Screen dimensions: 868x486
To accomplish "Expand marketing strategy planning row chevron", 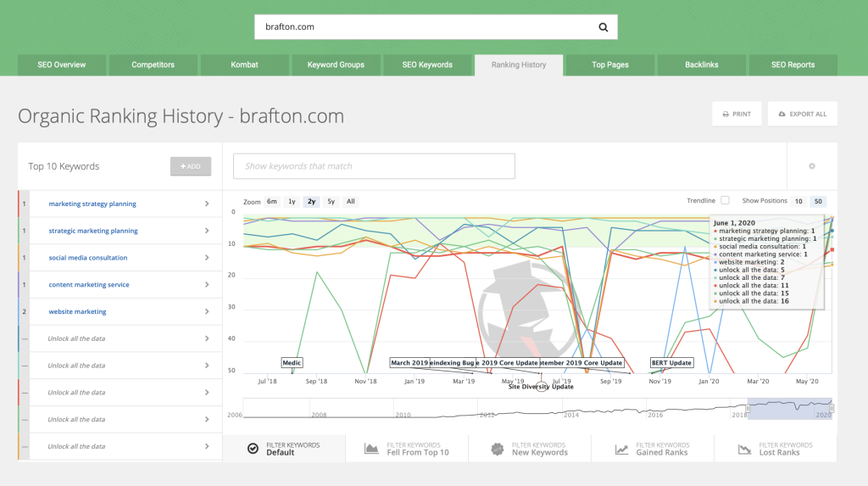I will coord(207,204).
